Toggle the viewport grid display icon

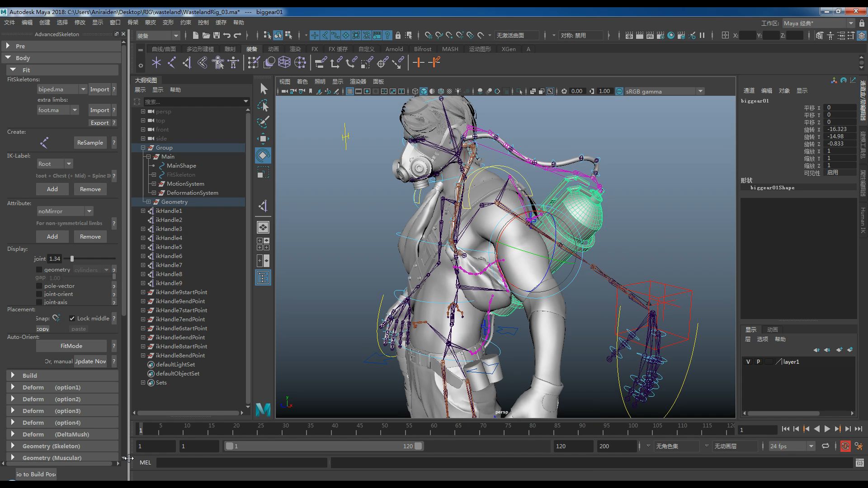(x=349, y=91)
